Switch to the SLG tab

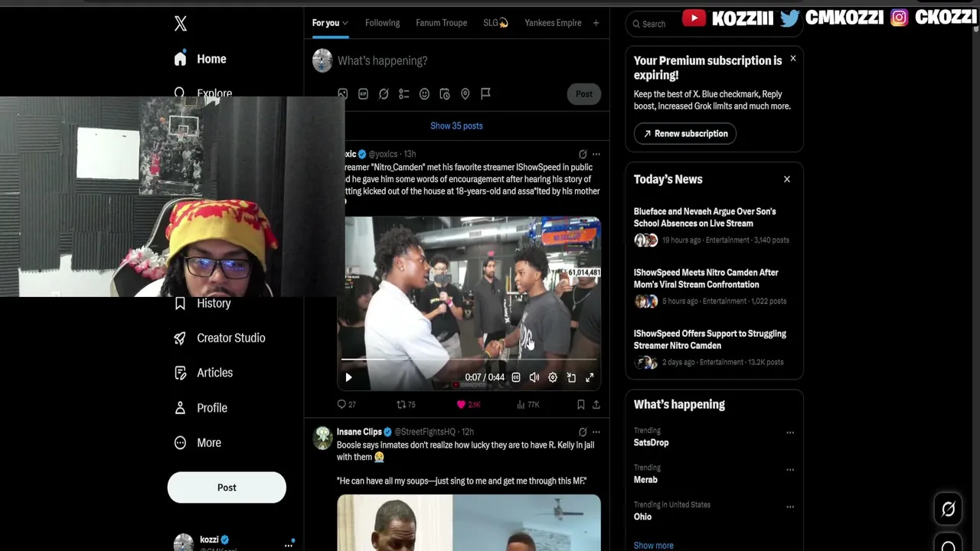[495, 23]
